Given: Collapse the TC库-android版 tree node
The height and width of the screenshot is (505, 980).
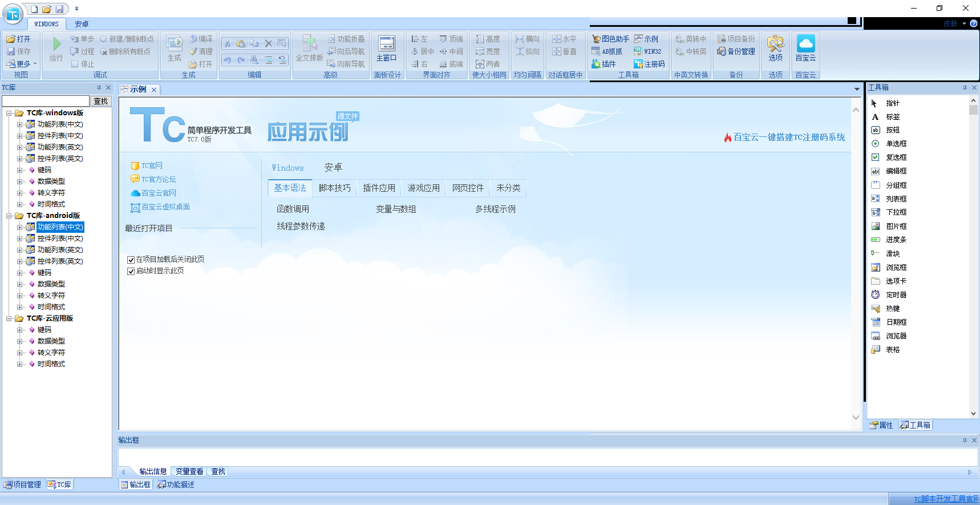Looking at the screenshot, I should tap(9, 216).
